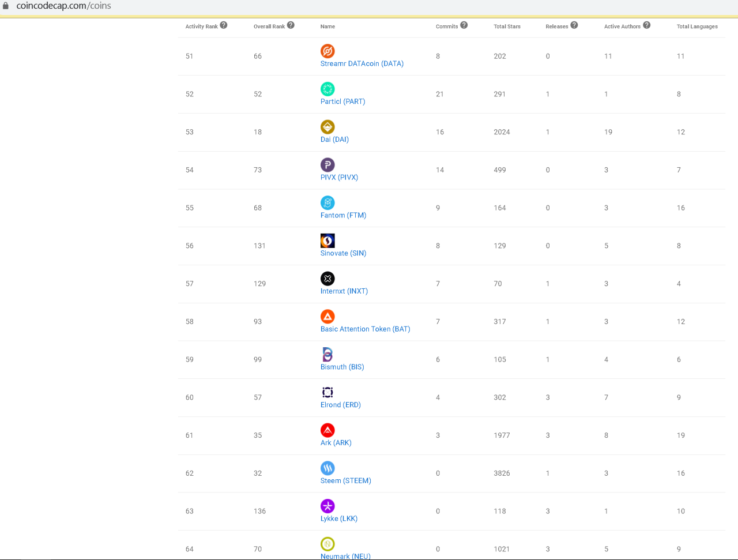Click the Bismuth coin logo icon
This screenshot has height=560, width=738.
[x=327, y=355]
